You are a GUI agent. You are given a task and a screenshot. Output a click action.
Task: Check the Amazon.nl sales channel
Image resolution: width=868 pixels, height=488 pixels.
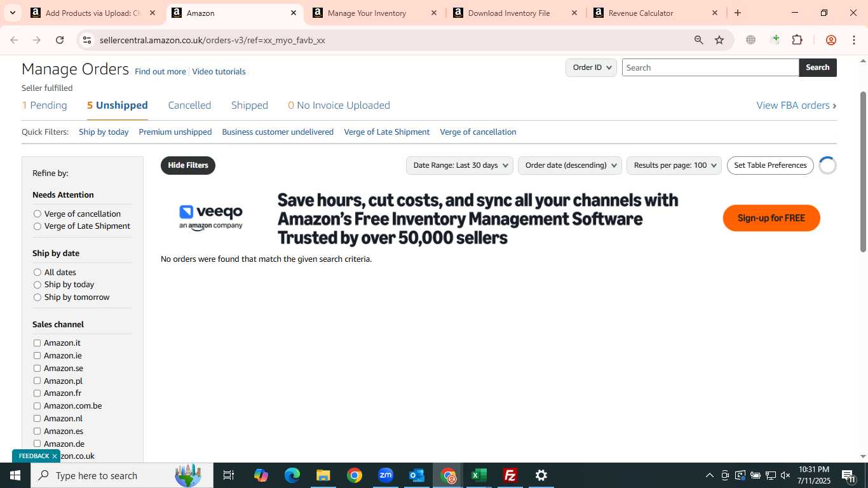coord(37,419)
